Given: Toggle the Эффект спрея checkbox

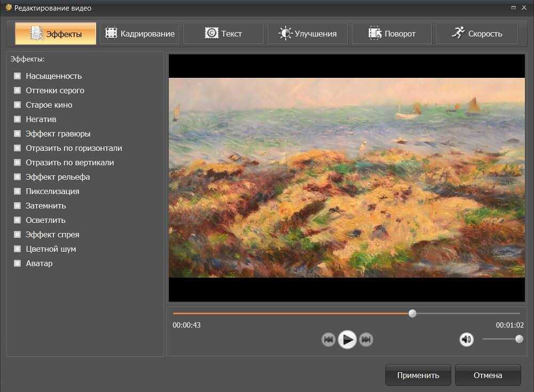Looking at the screenshot, I should [18, 234].
